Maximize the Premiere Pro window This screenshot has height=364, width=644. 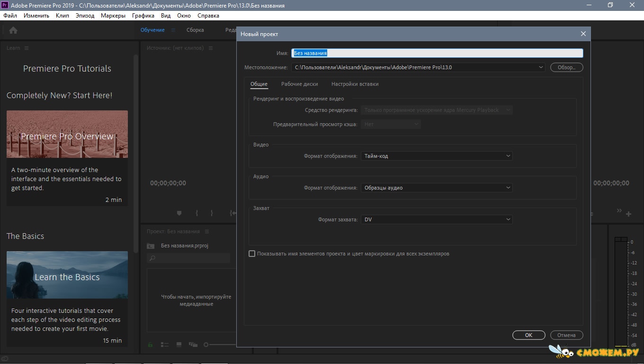(x=610, y=5)
